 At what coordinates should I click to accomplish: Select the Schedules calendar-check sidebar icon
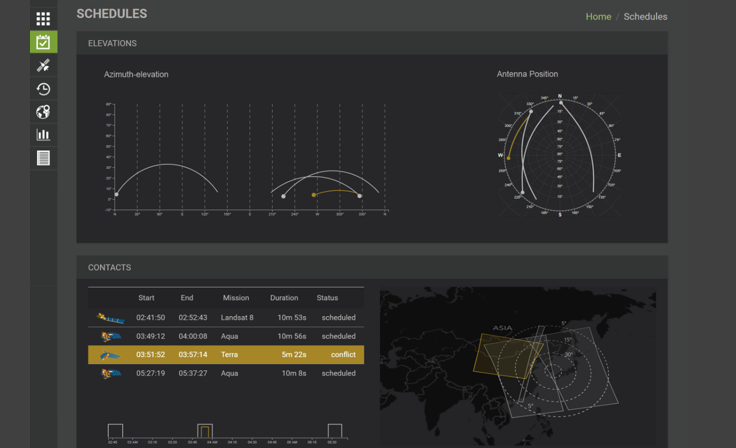(x=43, y=42)
